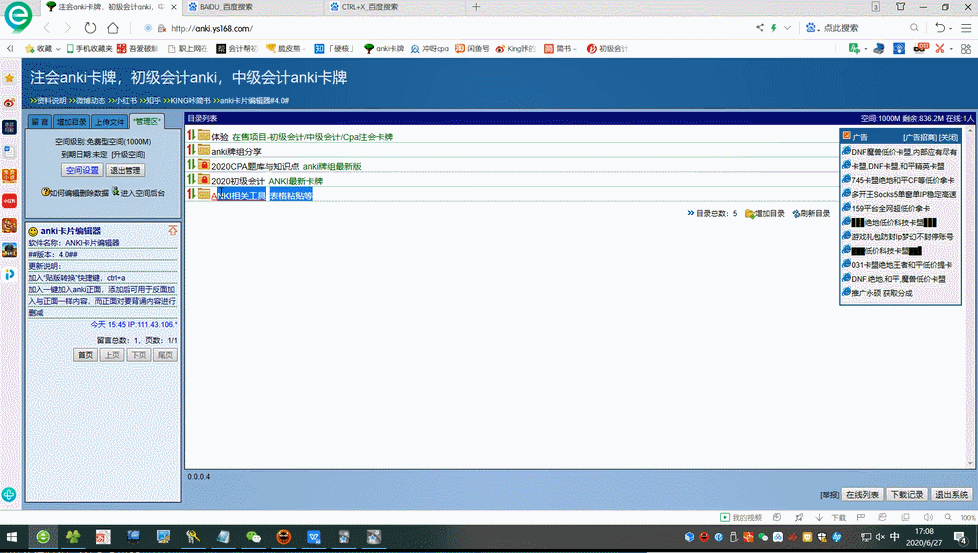Open the 微博动态 header link
The image size is (978, 553).
pyautogui.click(x=90, y=100)
